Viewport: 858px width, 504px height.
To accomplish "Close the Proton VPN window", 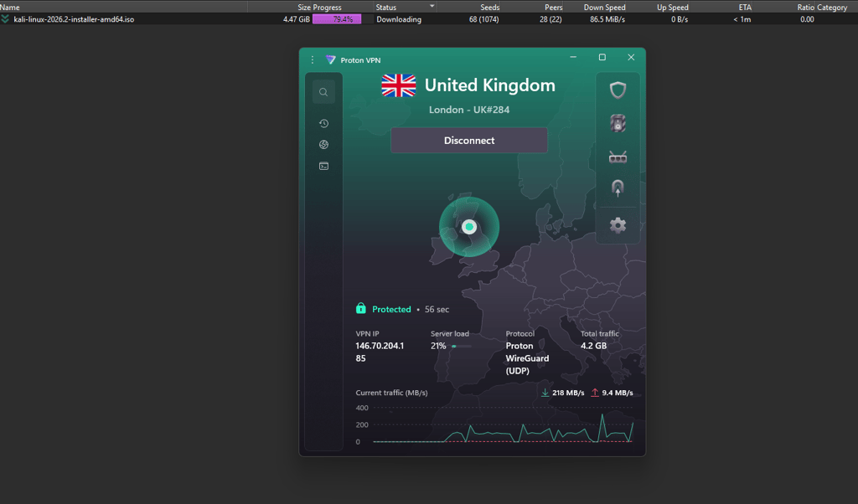I will coord(631,58).
